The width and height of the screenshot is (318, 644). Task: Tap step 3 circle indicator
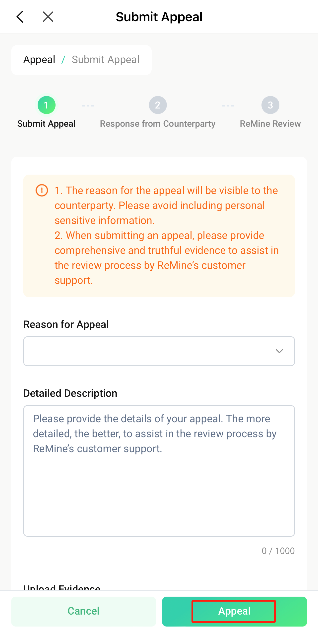(270, 105)
